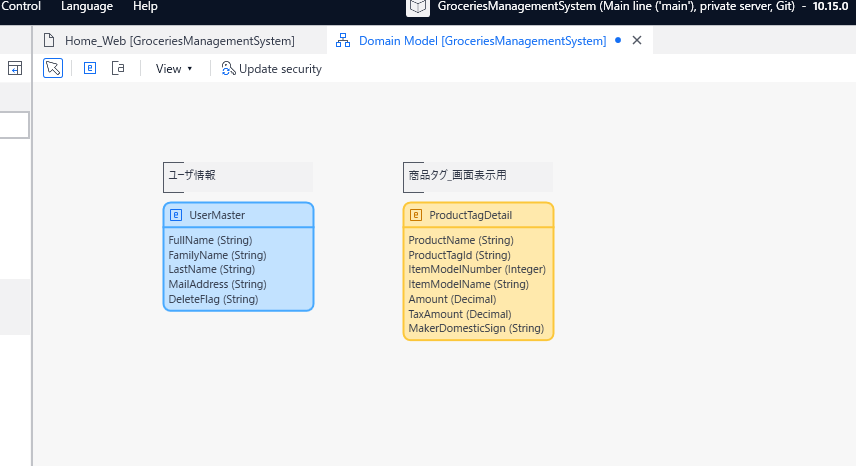Screen dimensions: 856x466
Task: Open the Language menu
Action: (87, 7)
